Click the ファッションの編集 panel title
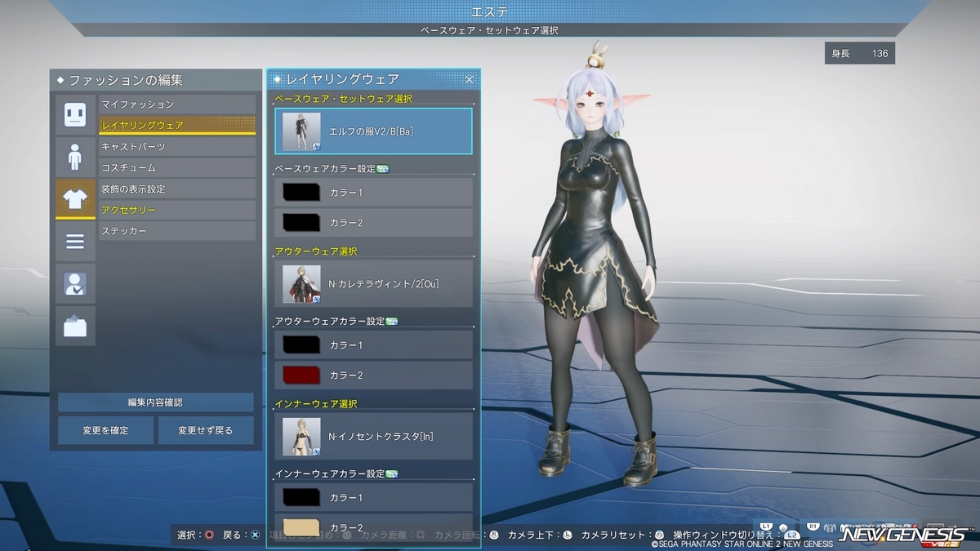 (126, 80)
